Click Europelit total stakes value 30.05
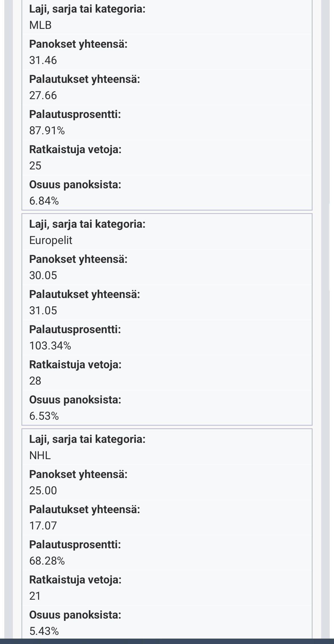Image resolution: width=334 pixels, height=644 pixels. pos(43,275)
